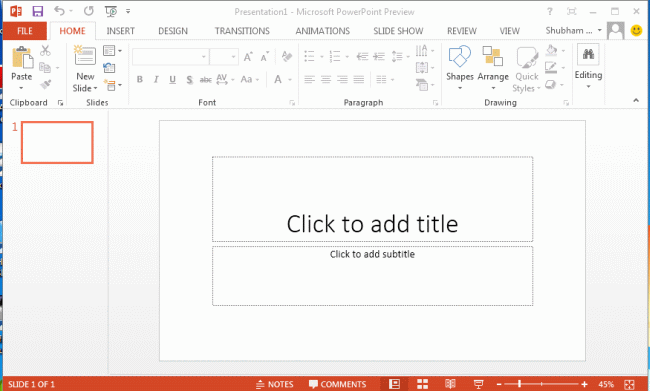Viewport: 650px width, 391px height.
Task: Open Shapes gallery
Action: [x=460, y=68]
